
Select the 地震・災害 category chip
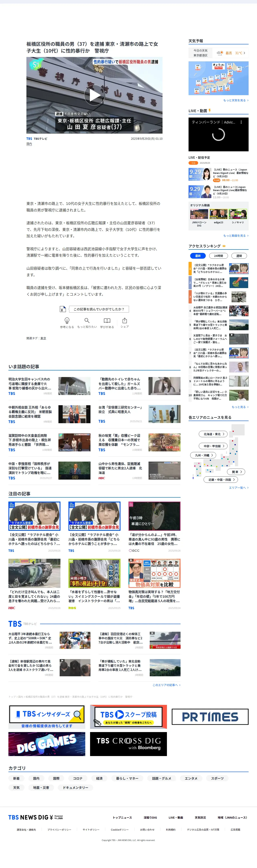(x=41, y=787)
